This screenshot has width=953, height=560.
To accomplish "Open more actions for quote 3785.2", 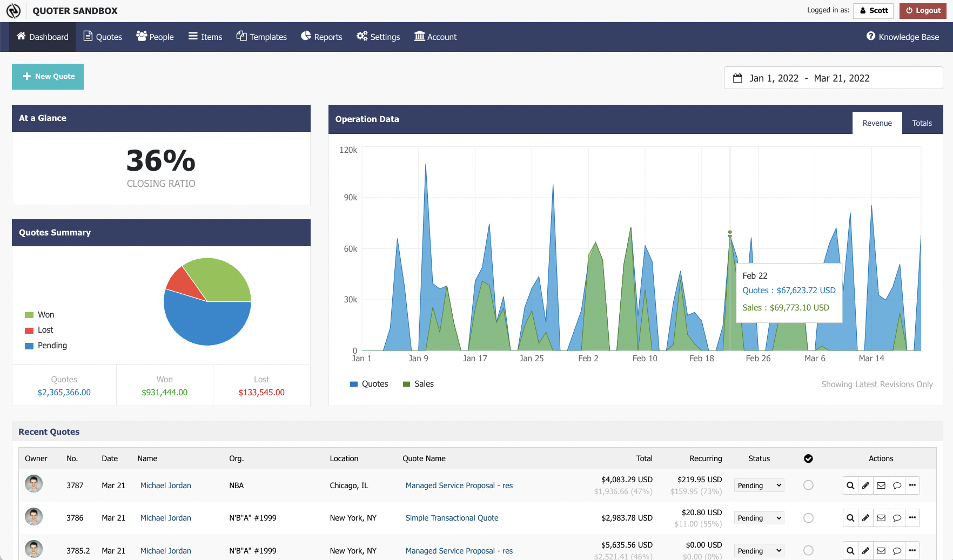I will click(x=912, y=551).
